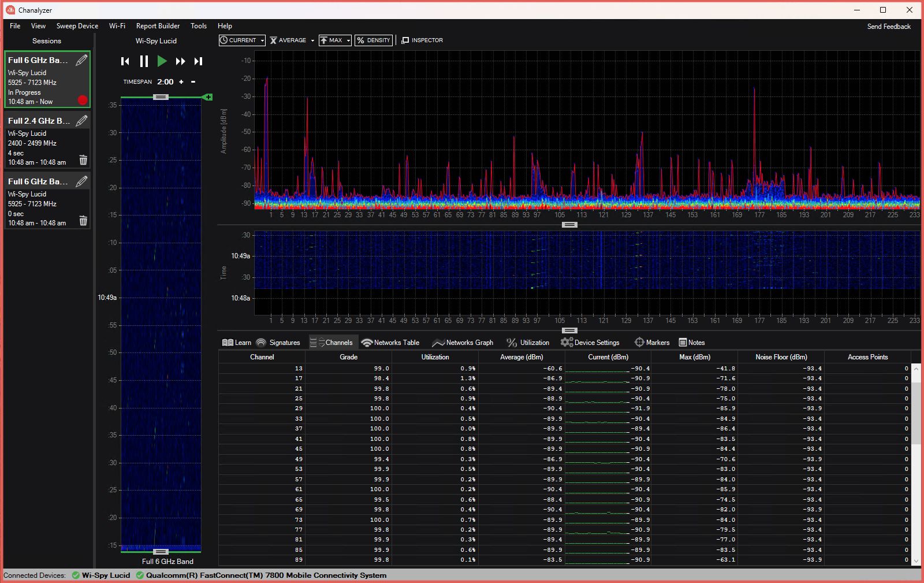
Task: Click the Send Feedback link
Action: point(888,27)
